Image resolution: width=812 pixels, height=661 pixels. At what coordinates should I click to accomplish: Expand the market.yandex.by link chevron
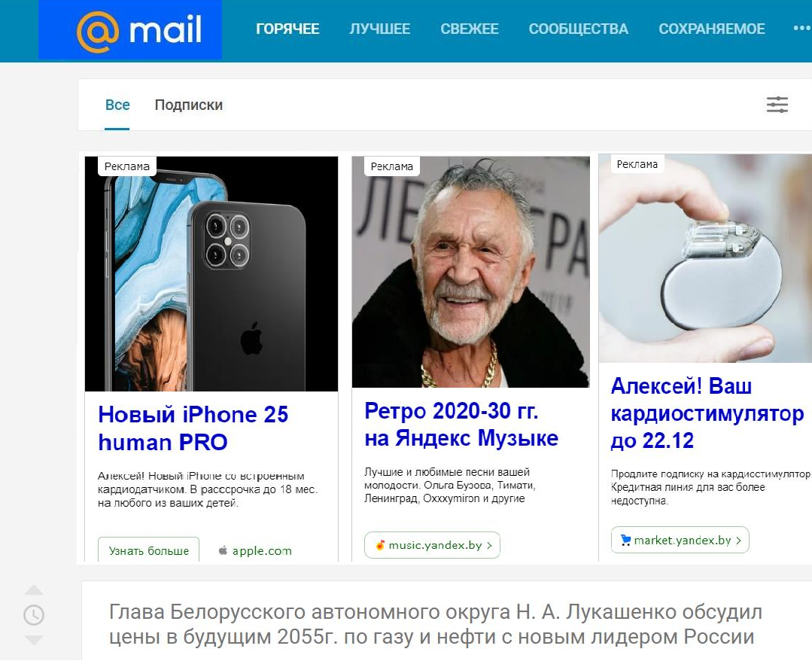coord(738,541)
